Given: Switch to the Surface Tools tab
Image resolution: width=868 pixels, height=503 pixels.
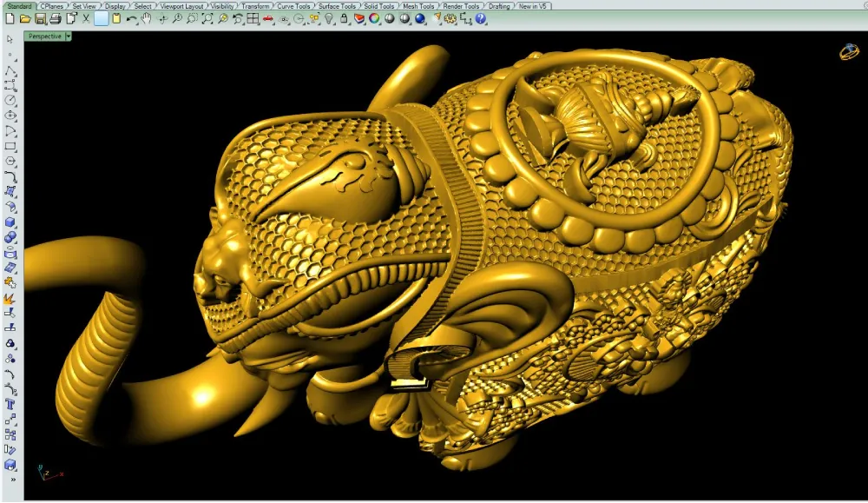Looking at the screenshot, I should (x=336, y=6).
